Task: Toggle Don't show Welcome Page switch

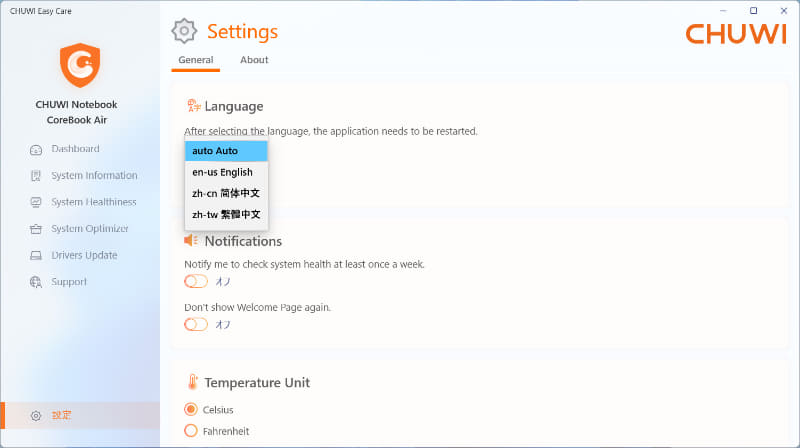Action: [x=196, y=324]
